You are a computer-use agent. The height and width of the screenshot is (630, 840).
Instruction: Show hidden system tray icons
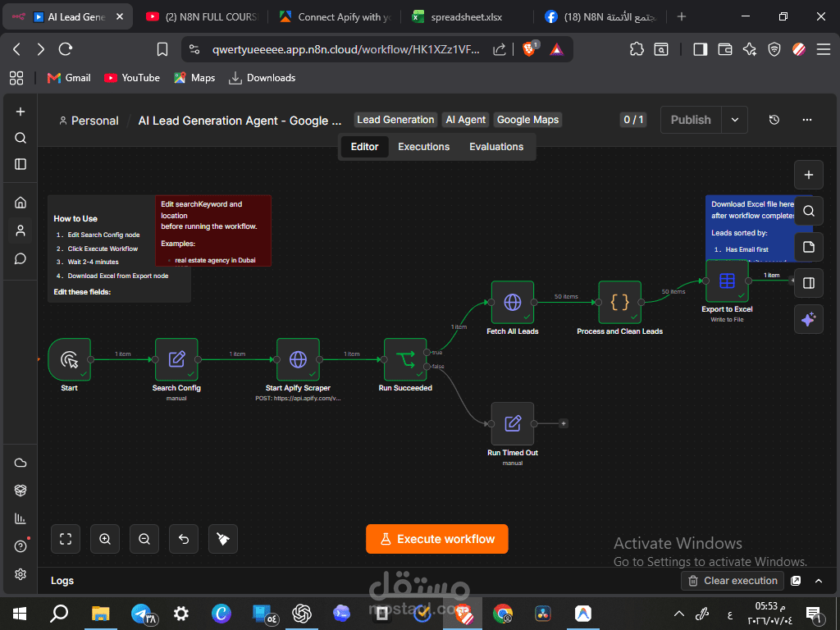(x=678, y=614)
